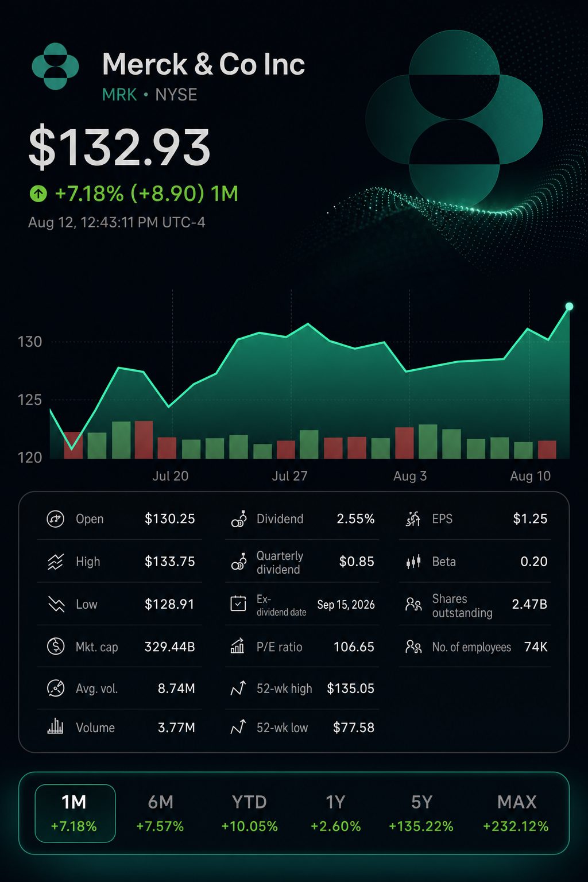This screenshot has height=882, width=588.
Task: Click the Aug 10 chart axis label
Action: click(x=530, y=476)
